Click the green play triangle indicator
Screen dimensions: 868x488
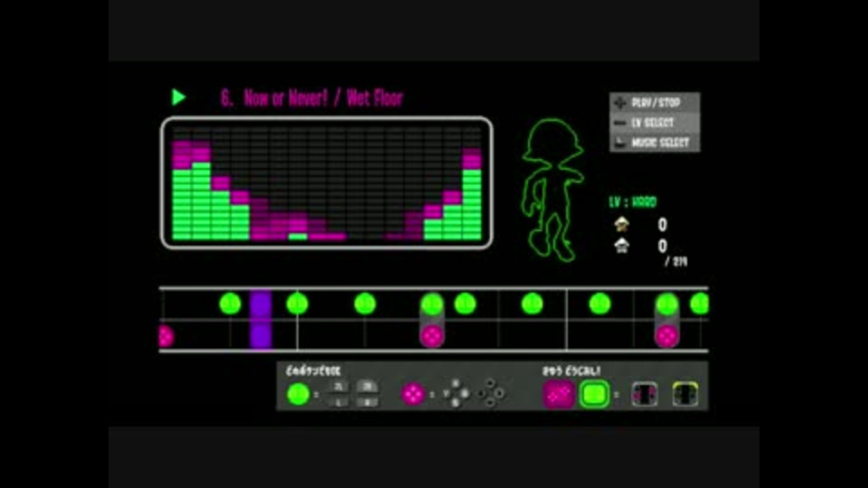178,98
